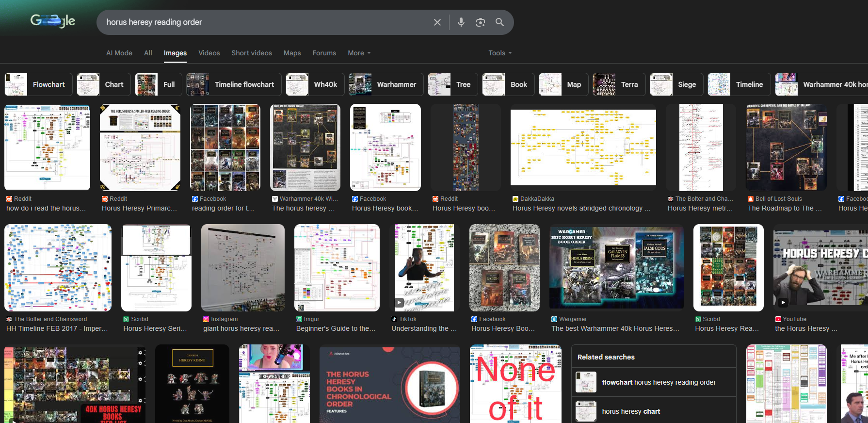
Task: Open Bell of Lost Souls Roadmap image
Action: 786,147
